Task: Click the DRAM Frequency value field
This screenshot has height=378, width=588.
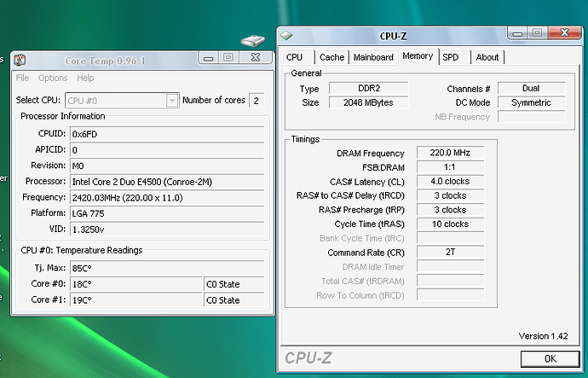Action: (x=450, y=154)
